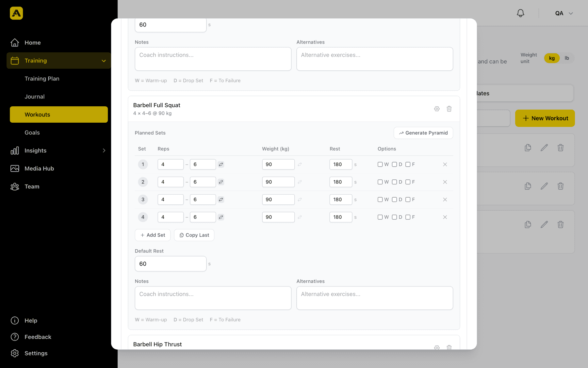
Task: Check Warm-up box for set 1
Action: (380, 165)
